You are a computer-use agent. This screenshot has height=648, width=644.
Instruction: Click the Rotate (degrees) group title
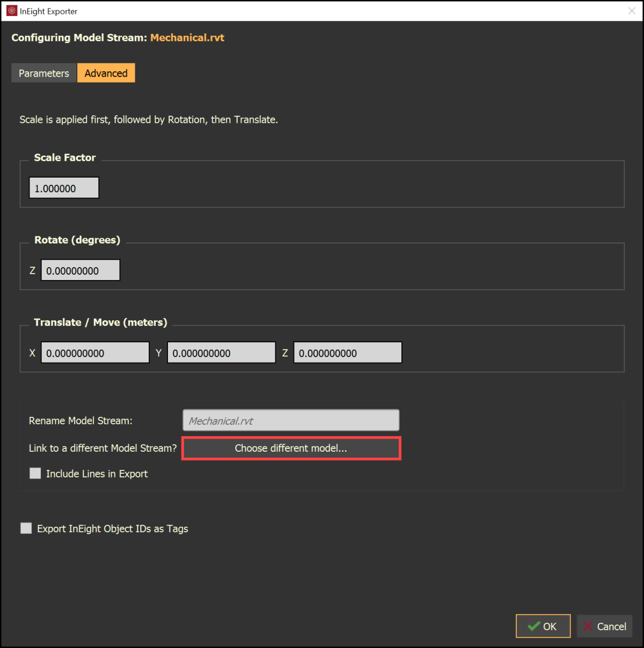pos(77,240)
